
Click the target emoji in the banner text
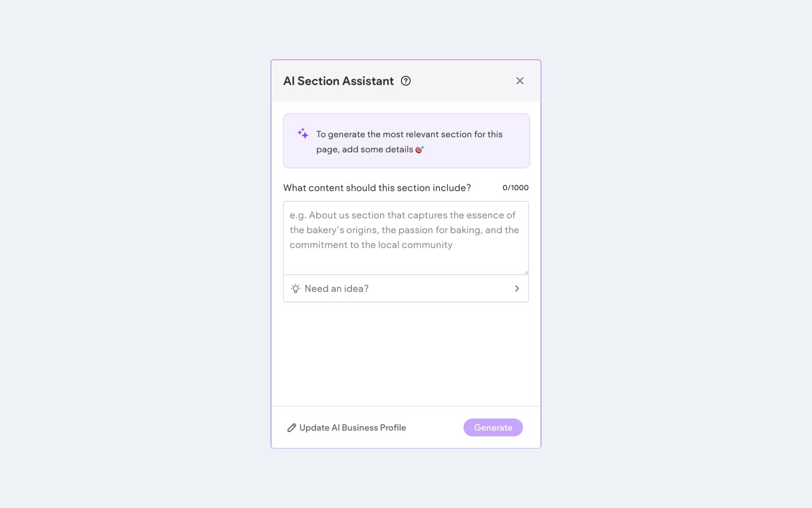click(419, 149)
